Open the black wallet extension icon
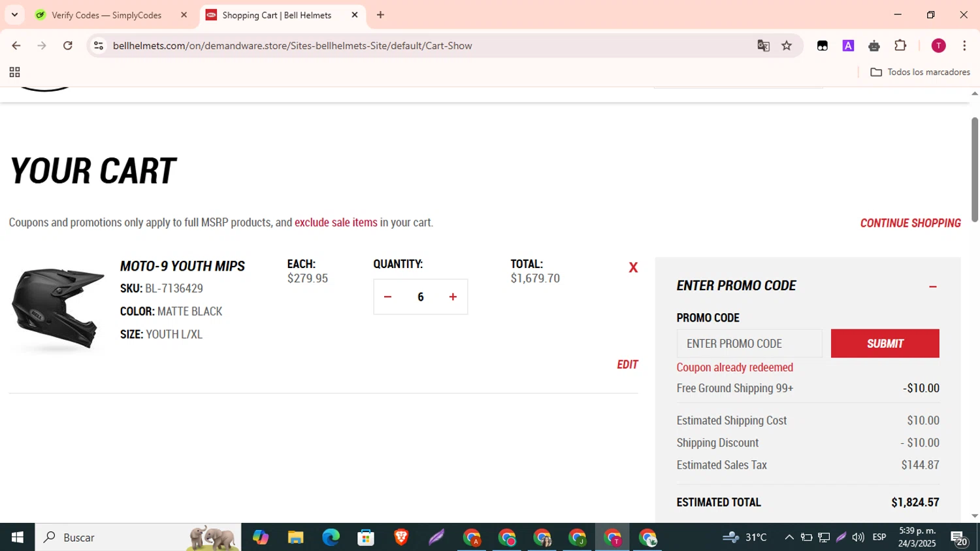This screenshot has height=551, width=980. tap(823, 46)
